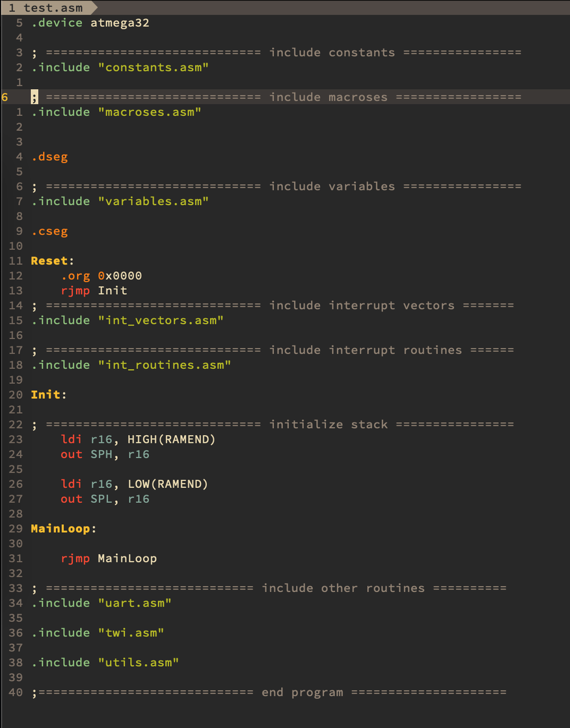Click the Init: label
Viewport: 570px width, 728px height.
[x=49, y=395]
